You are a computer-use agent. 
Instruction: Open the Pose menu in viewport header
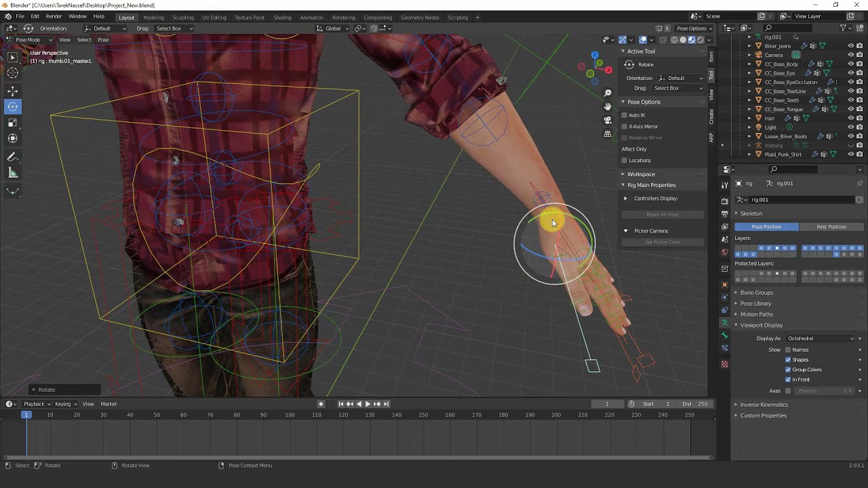click(103, 40)
